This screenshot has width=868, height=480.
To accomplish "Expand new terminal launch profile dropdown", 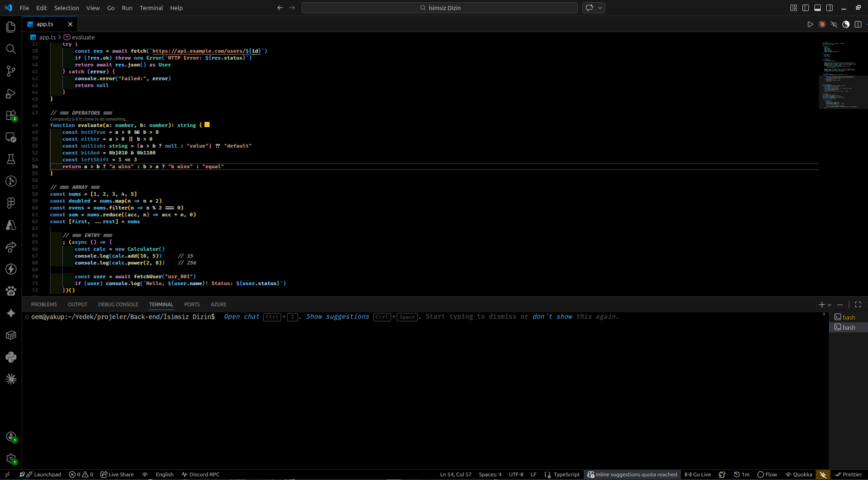I will [829, 304].
